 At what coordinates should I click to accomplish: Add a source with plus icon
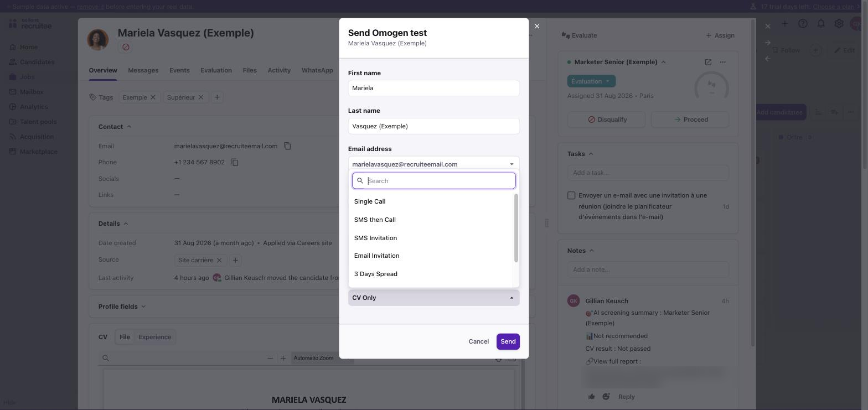pyautogui.click(x=235, y=260)
